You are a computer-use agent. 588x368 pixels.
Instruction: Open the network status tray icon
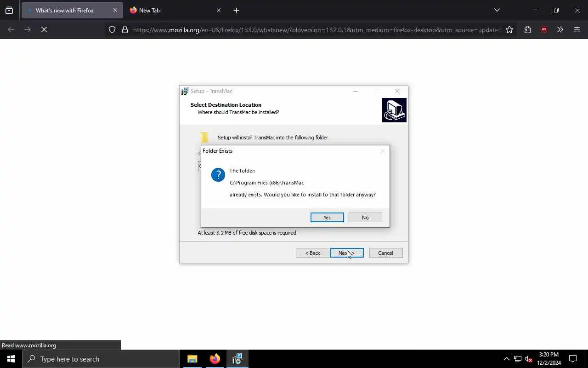518,359
